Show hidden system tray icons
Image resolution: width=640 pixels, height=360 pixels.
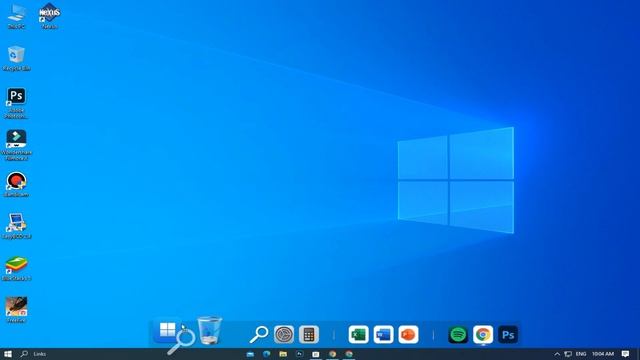point(557,354)
